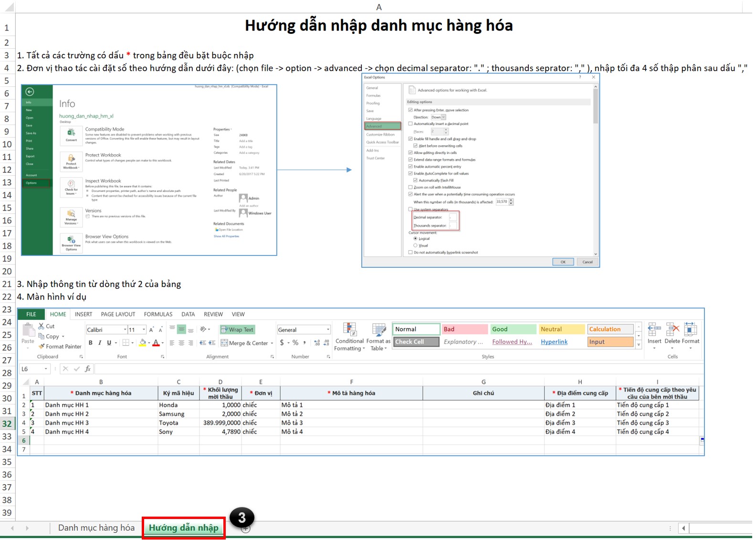Image resolution: width=756 pixels, height=540 pixels.
Task: Click the Delete cells icon
Action: (x=672, y=330)
